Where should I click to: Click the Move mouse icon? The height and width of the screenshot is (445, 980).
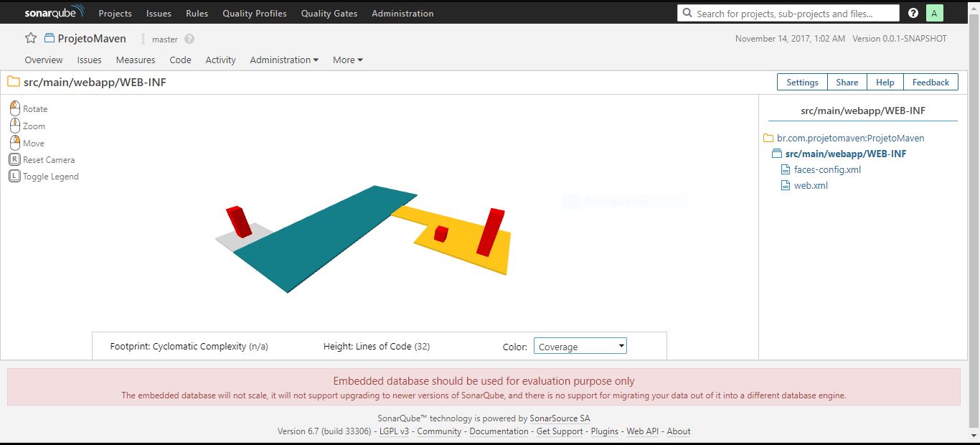click(x=15, y=143)
